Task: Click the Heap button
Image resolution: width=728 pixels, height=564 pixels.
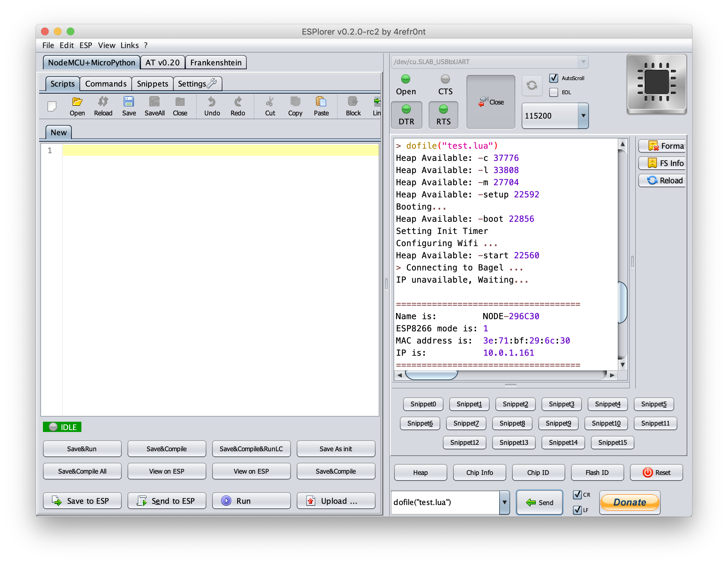Action: [421, 473]
